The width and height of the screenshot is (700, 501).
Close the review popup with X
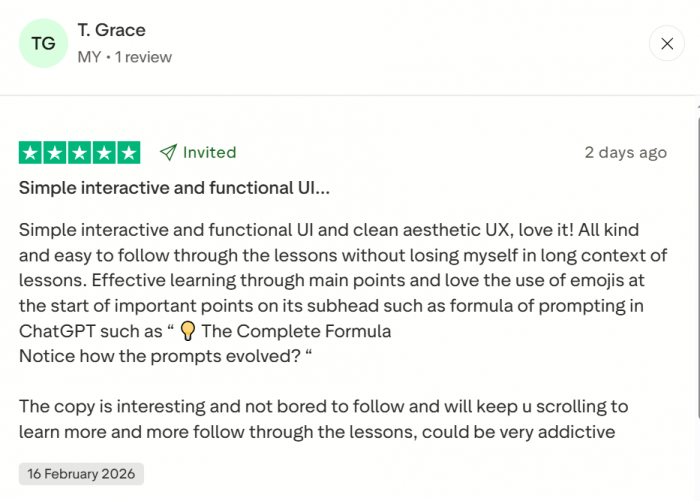[667, 43]
